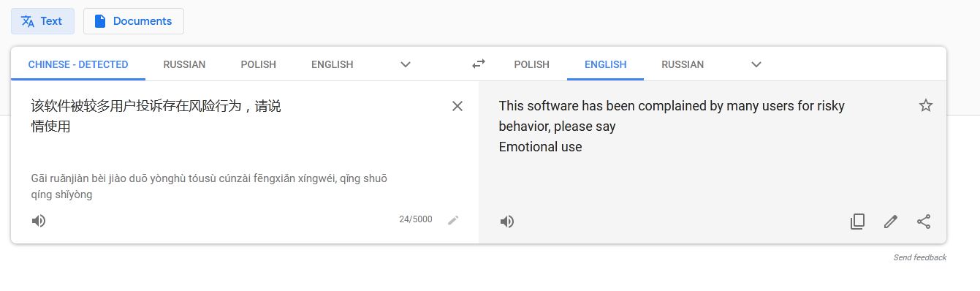Listen to the English translation
The width and height of the screenshot is (980, 291).
click(506, 222)
